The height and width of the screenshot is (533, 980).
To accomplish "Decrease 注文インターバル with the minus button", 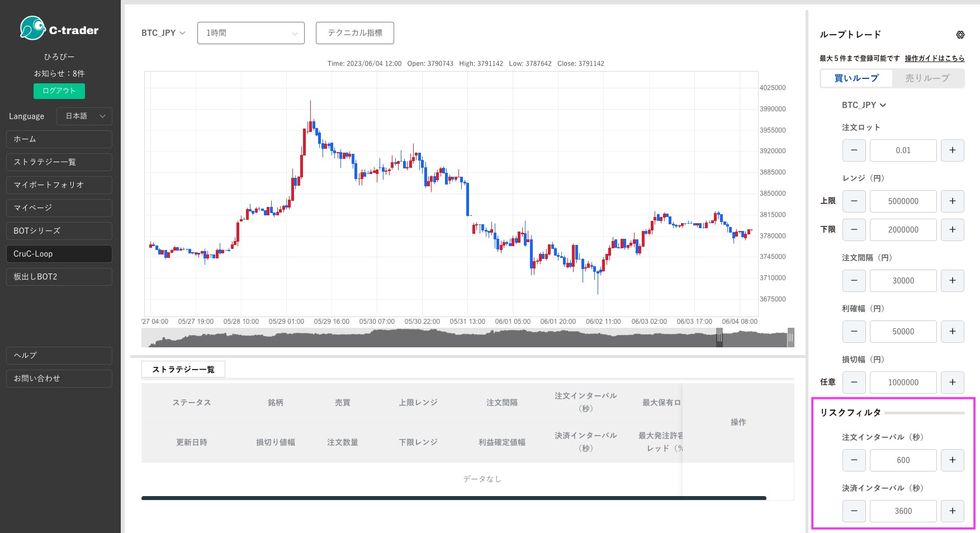I will pyautogui.click(x=854, y=460).
